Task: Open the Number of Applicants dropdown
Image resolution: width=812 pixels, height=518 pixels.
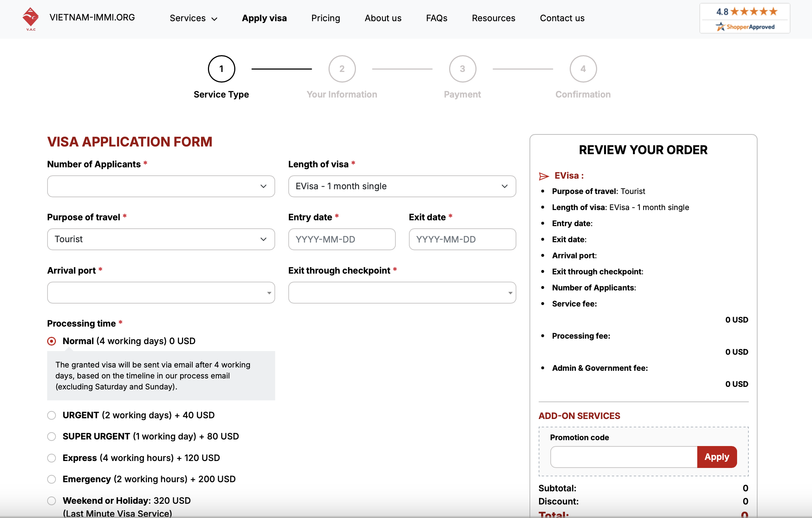Action: pyautogui.click(x=161, y=186)
